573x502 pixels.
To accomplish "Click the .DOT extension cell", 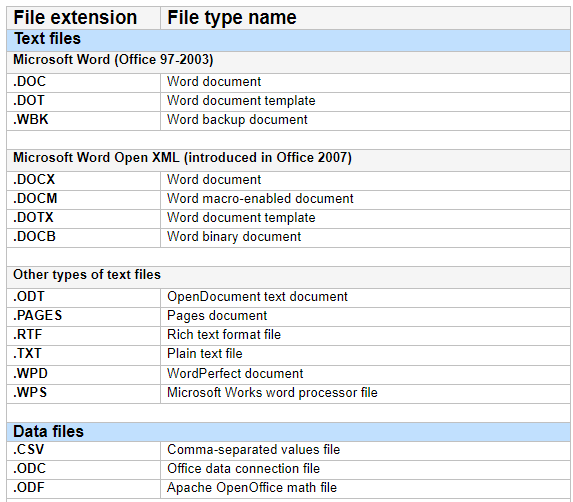I will click(83, 102).
